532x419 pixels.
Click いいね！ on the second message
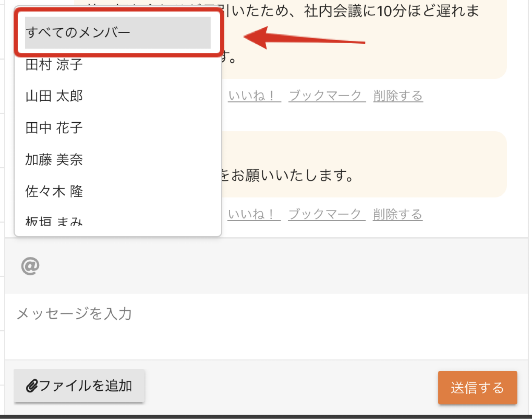[x=254, y=214]
